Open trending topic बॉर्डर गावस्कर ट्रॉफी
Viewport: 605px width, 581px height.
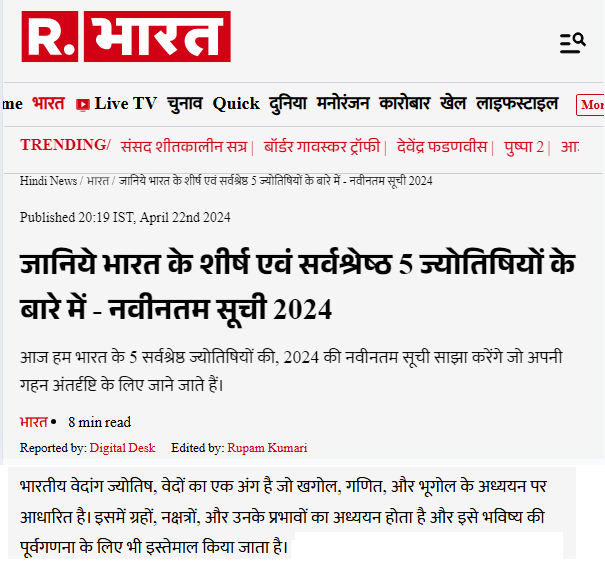(x=322, y=147)
